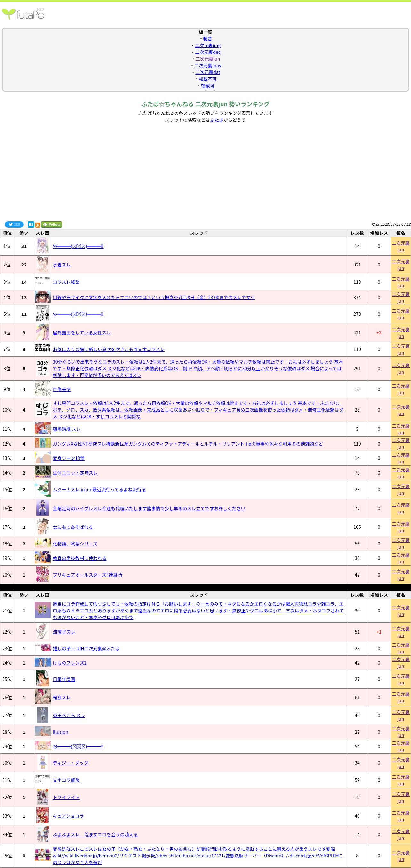Open けものフレンズ2 link

70,663
